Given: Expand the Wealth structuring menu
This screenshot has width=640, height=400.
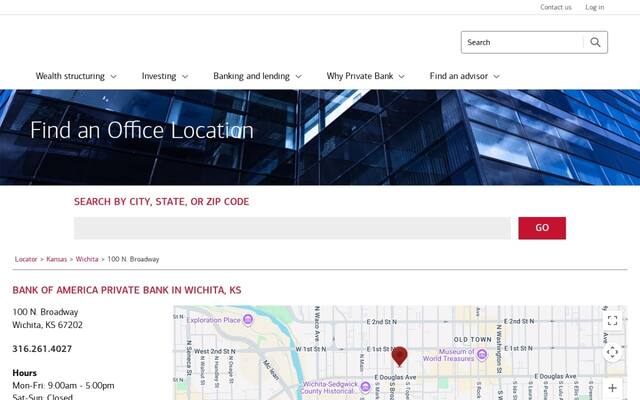Looking at the screenshot, I should coord(76,76).
